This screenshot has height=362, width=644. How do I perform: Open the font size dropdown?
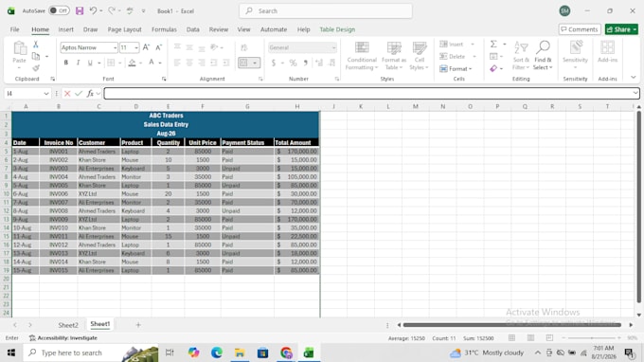coord(136,48)
